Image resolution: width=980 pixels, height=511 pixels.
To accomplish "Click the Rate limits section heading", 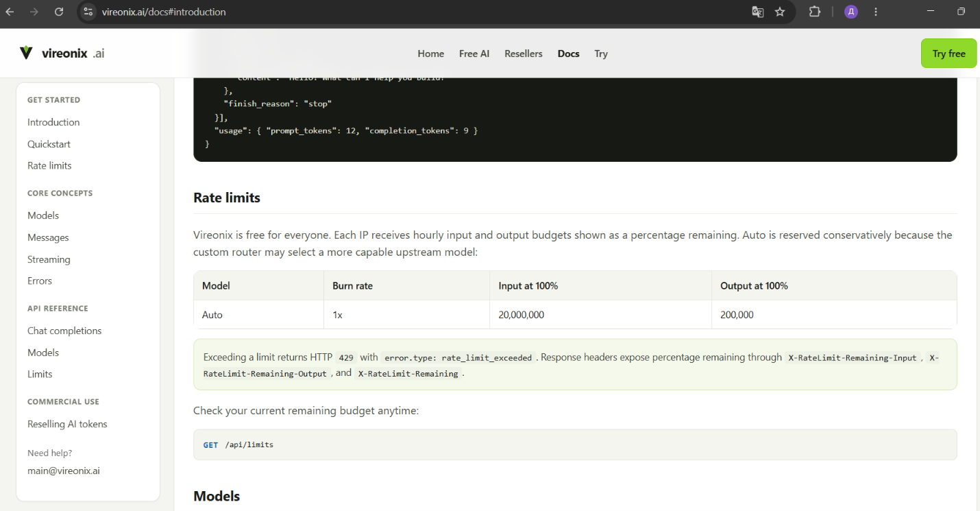I will tap(227, 198).
